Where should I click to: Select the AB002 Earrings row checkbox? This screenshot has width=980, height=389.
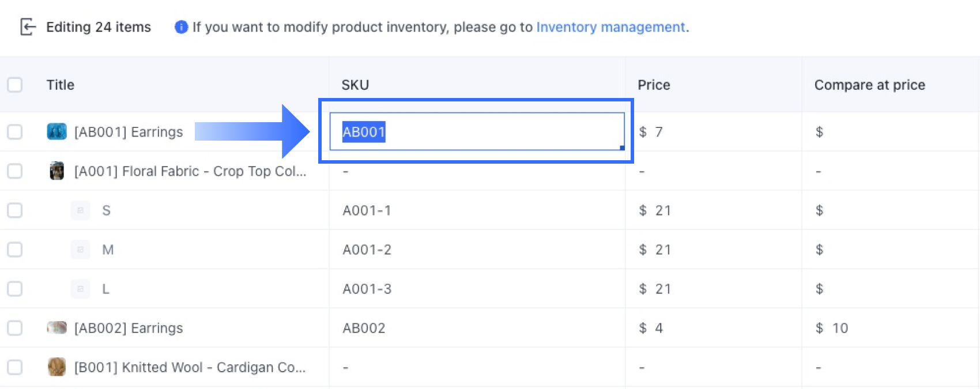(15, 328)
